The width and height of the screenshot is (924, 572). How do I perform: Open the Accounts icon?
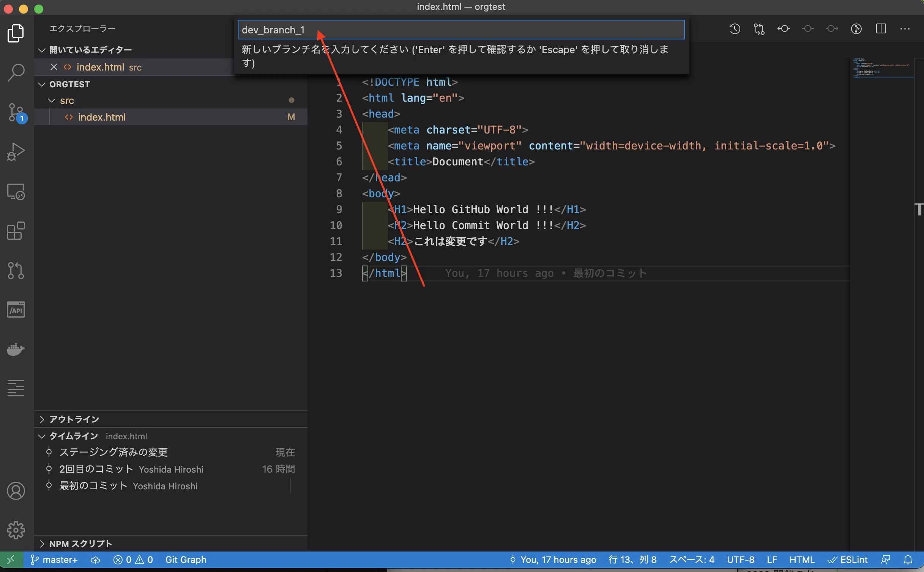click(x=16, y=491)
